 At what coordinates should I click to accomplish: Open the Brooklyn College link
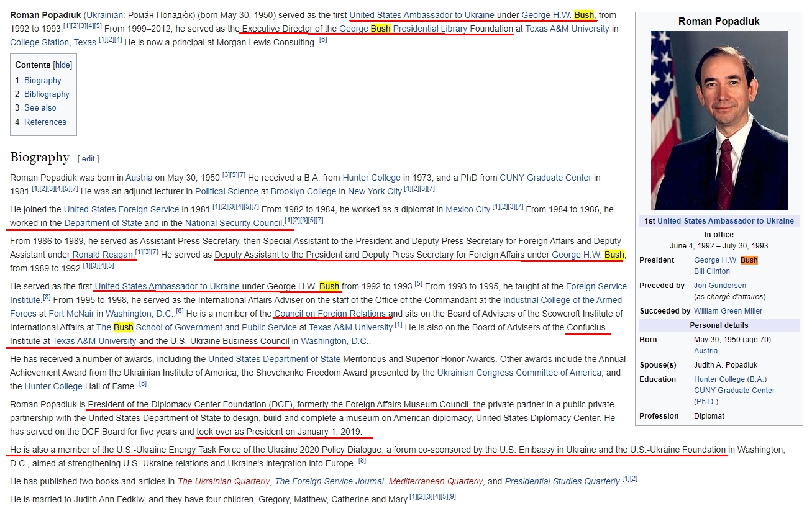(303, 191)
